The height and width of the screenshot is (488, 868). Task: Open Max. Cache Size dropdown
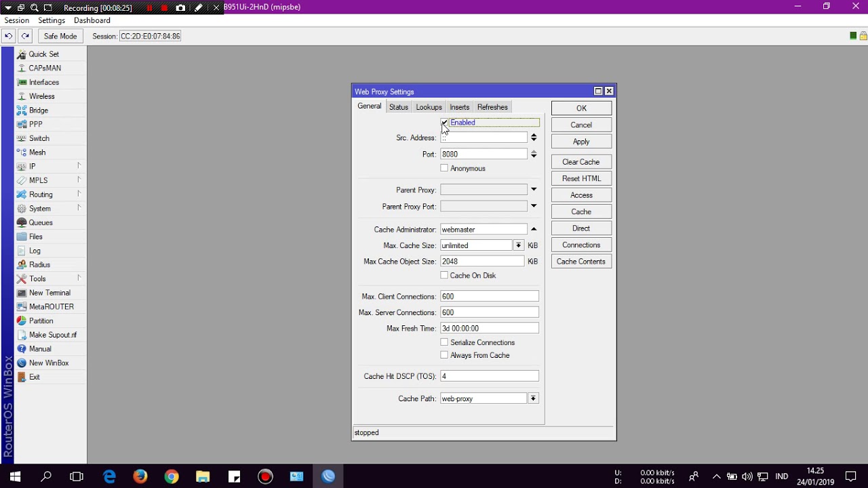(x=519, y=245)
